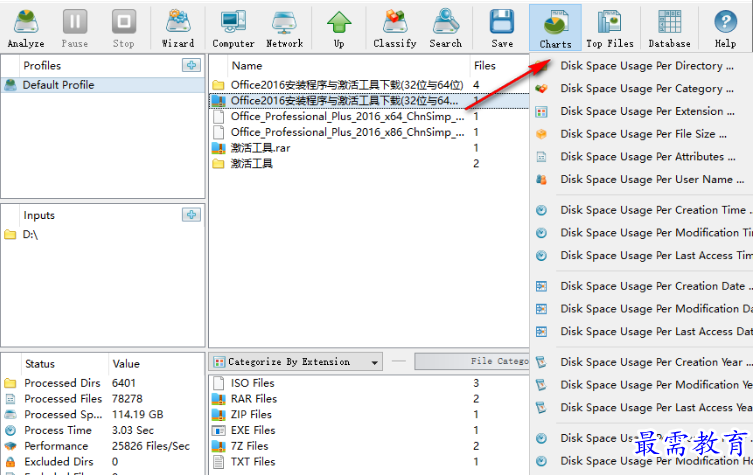
Task: Choose Disk Space Usage Per Attributes
Action: pyautogui.click(x=642, y=157)
